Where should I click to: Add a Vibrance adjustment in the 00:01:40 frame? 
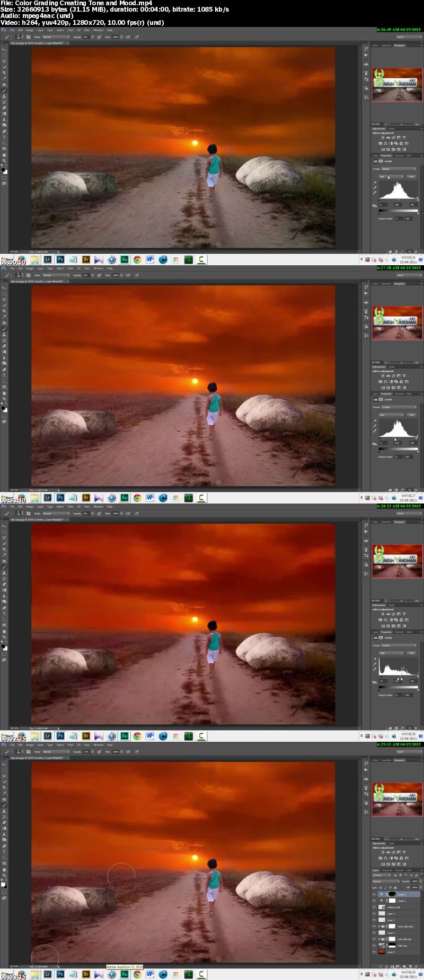tap(404, 376)
